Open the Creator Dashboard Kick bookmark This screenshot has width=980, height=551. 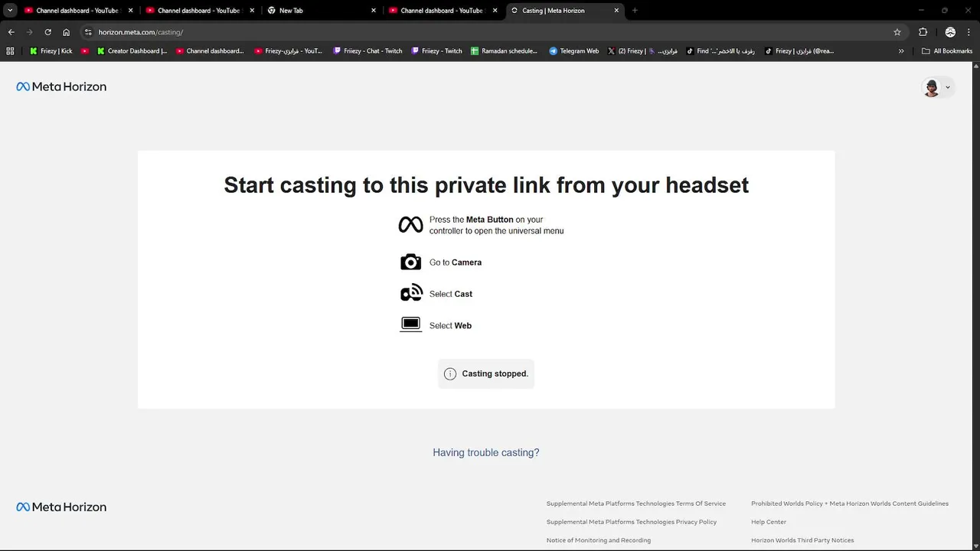tap(132, 51)
